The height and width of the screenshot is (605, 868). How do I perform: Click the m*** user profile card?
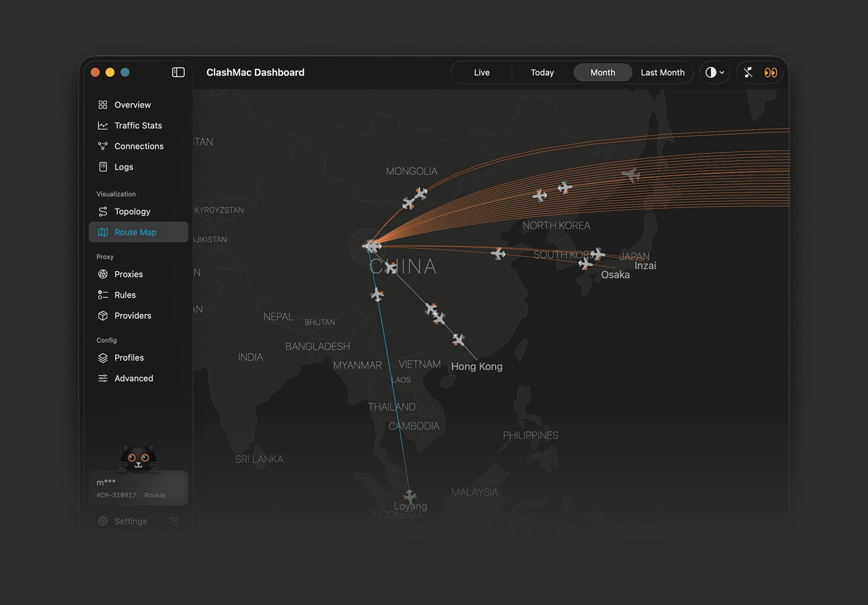pos(138,488)
